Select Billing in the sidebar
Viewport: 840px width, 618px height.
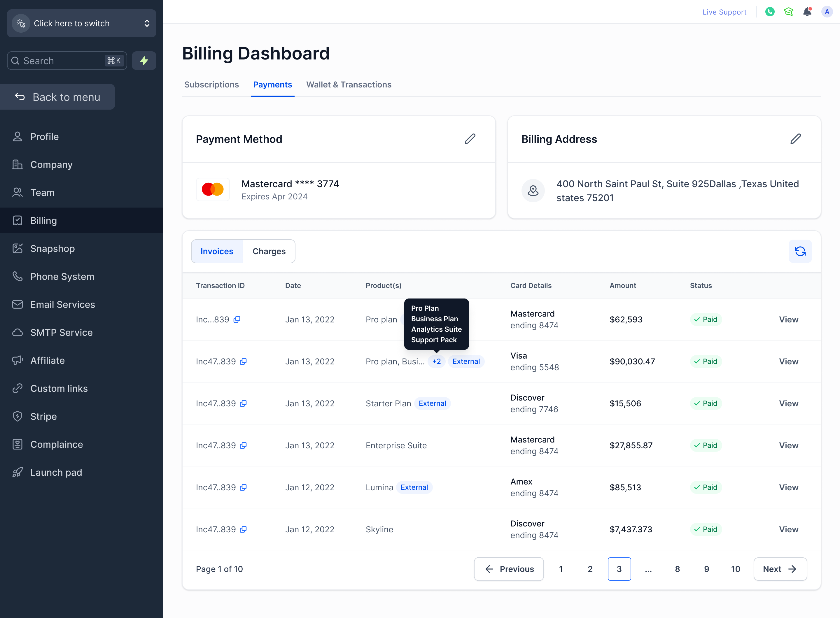tap(82, 220)
